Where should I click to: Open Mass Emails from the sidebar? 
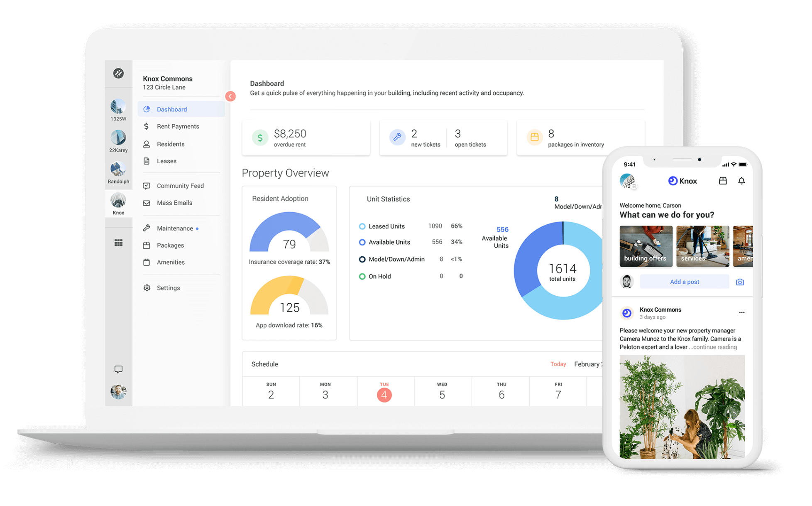coord(174,202)
